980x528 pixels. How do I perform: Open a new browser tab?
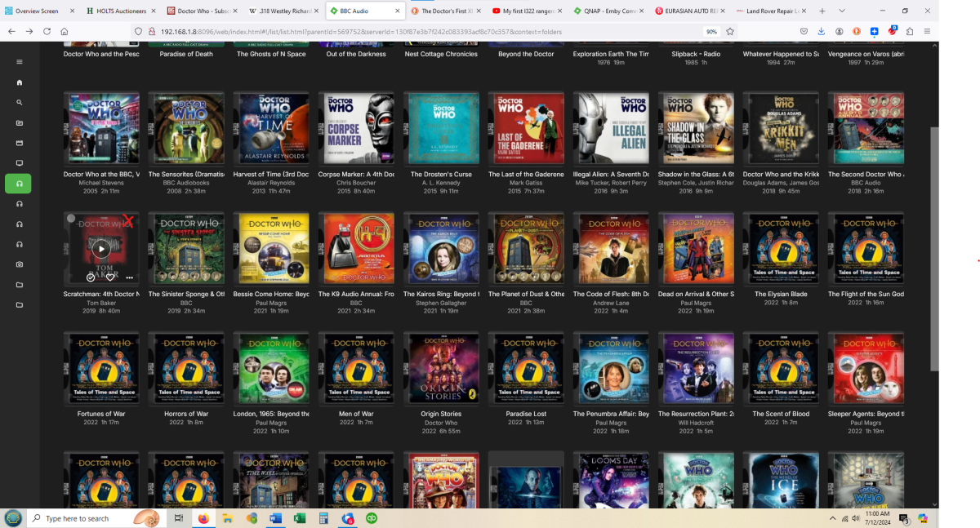pyautogui.click(x=822, y=11)
